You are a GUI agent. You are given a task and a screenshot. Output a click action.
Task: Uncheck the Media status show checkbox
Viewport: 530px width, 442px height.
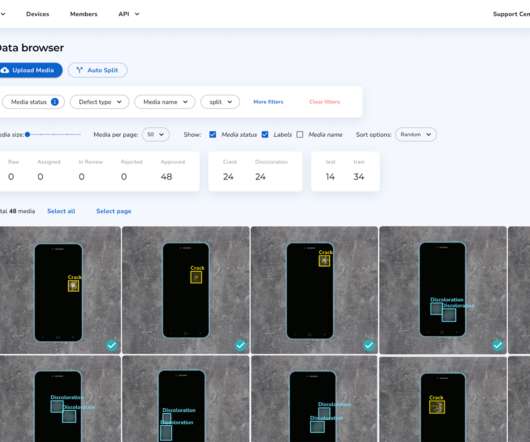coord(213,134)
